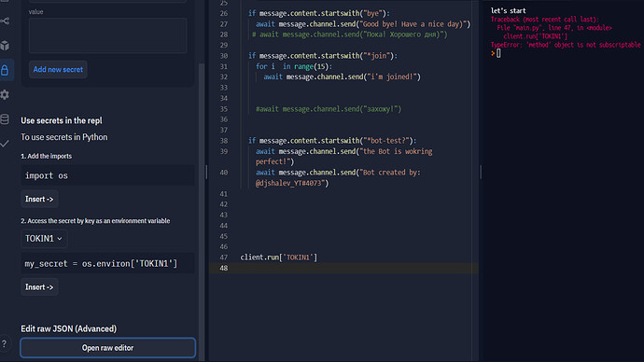The image size is (644, 362).
Task: Open the Packages cube icon
Action: tap(5, 45)
